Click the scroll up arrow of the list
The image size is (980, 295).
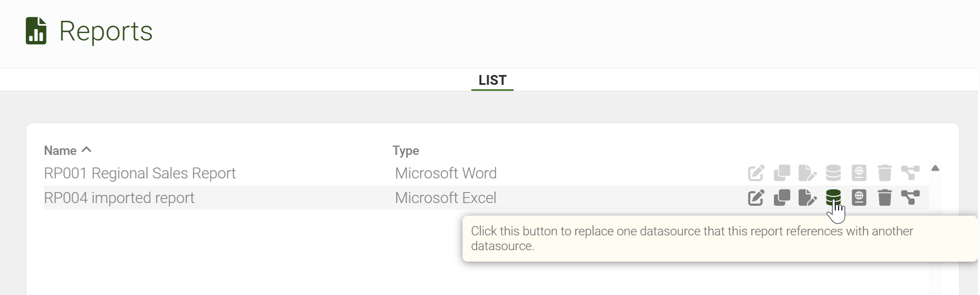click(935, 169)
